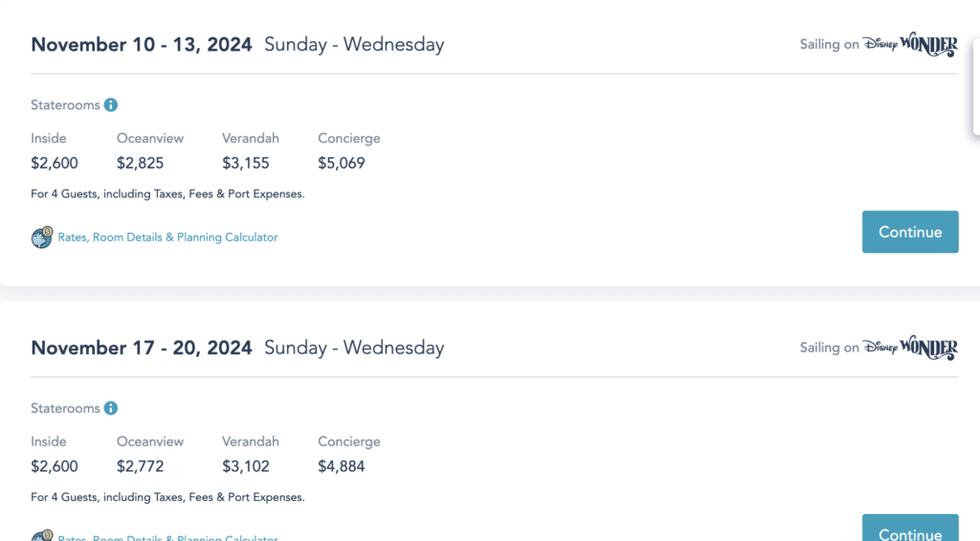The height and width of the screenshot is (541, 980).
Task: Click the November 10 - 13, 2024 heading
Action: 142,44
